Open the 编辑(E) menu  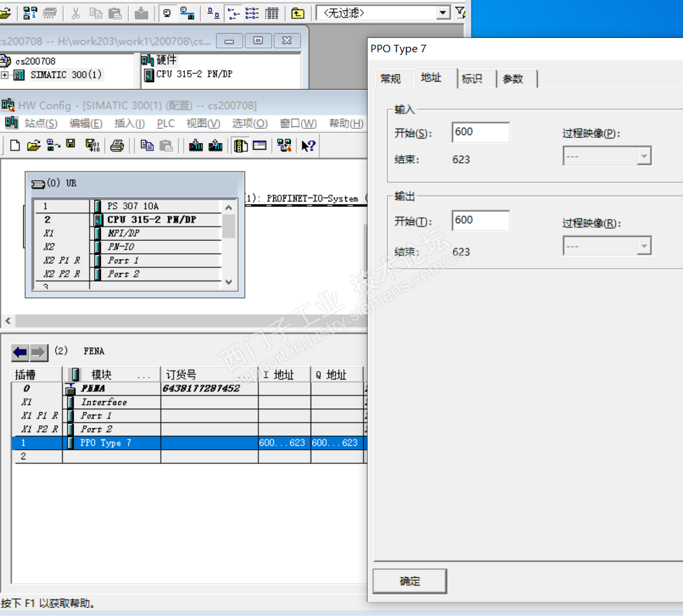tap(86, 123)
